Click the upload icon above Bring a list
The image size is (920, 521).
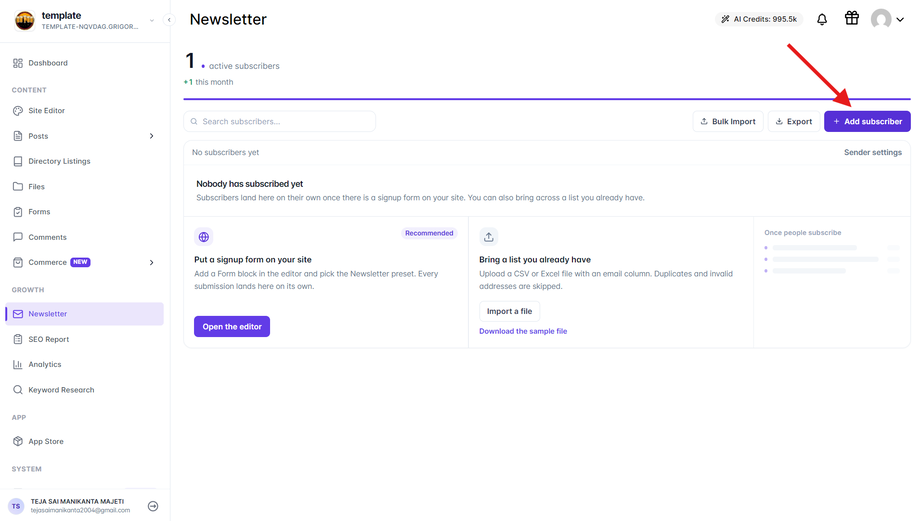[x=489, y=237]
